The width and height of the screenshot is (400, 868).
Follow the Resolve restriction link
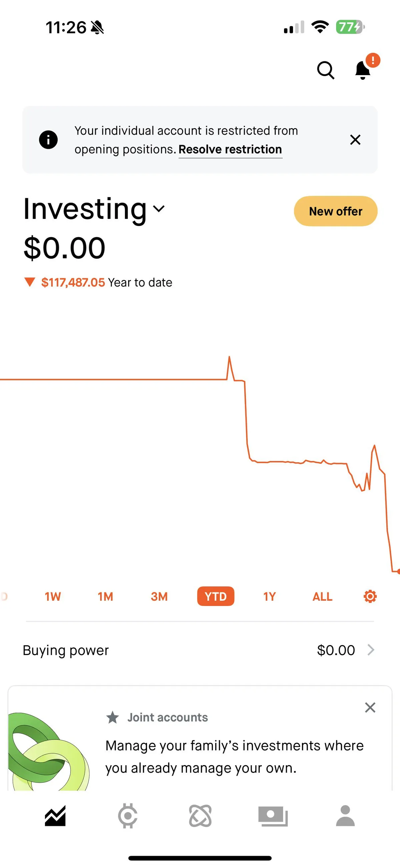click(x=230, y=150)
